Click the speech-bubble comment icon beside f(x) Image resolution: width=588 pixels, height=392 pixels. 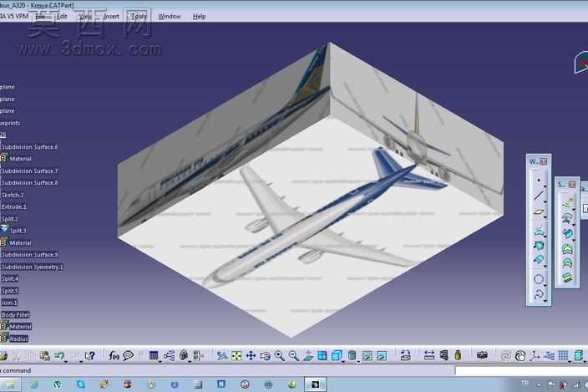point(129,355)
